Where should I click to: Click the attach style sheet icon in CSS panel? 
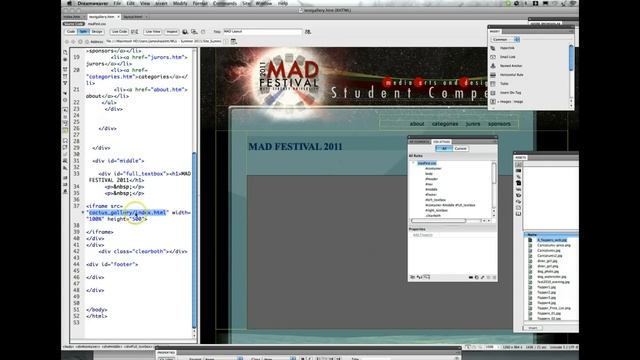(x=471, y=277)
